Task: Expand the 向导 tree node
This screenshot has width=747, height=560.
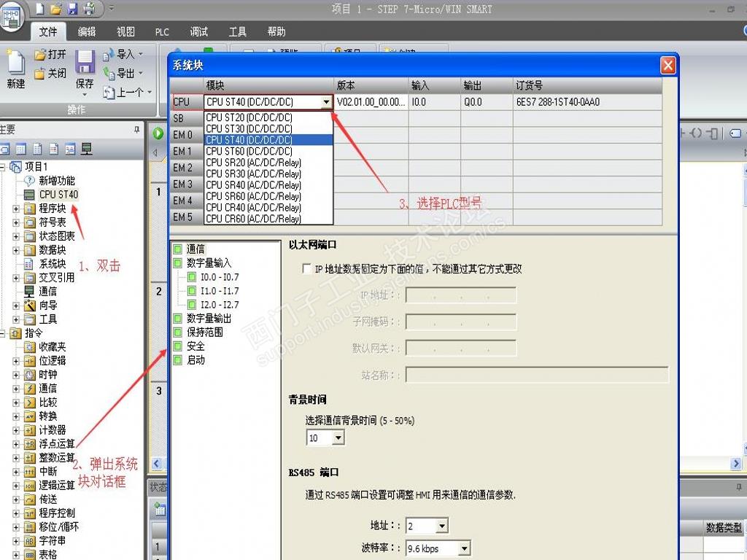Action: [x=16, y=306]
